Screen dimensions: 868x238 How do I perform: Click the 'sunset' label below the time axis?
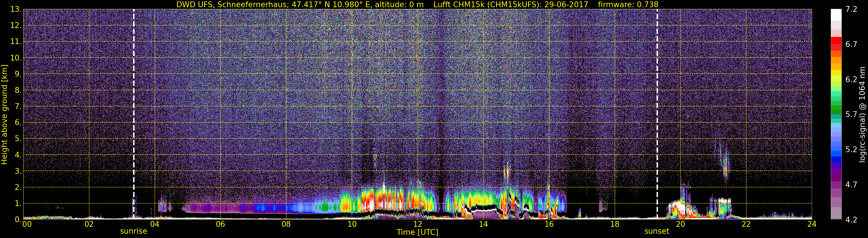(x=657, y=231)
